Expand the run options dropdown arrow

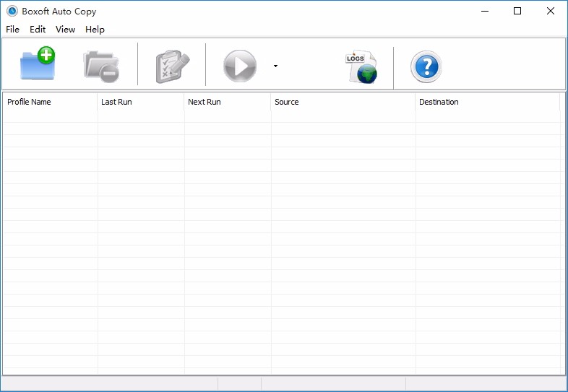point(275,66)
